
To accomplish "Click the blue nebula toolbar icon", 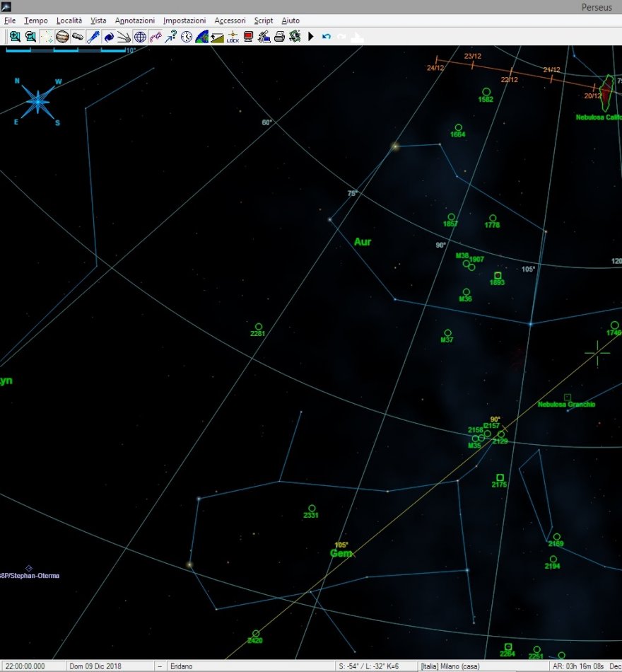I will (93, 37).
